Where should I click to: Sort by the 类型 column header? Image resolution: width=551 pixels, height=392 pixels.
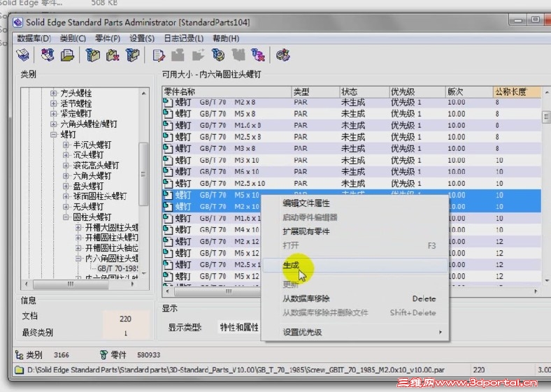click(x=315, y=92)
